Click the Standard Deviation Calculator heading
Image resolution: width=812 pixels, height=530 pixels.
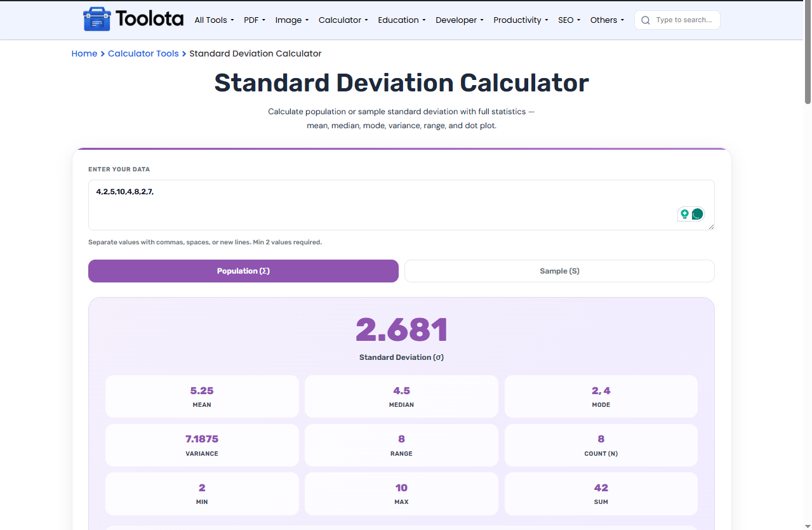coord(401,83)
